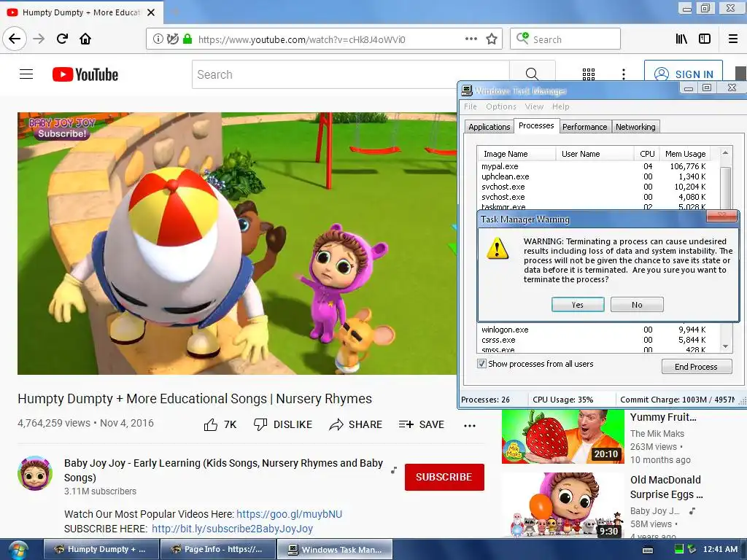Image resolution: width=747 pixels, height=560 pixels.
Task: Open the goo.gl/muybNU link
Action: (x=289, y=514)
